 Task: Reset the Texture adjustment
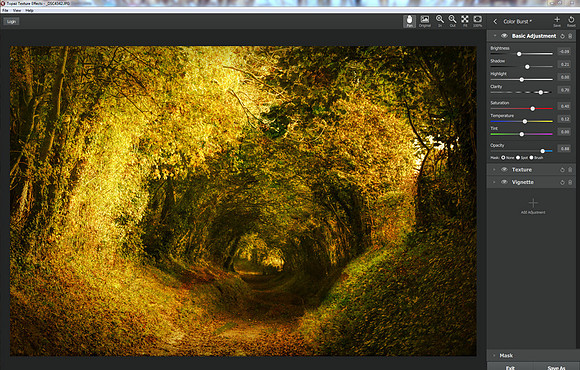[x=562, y=170]
